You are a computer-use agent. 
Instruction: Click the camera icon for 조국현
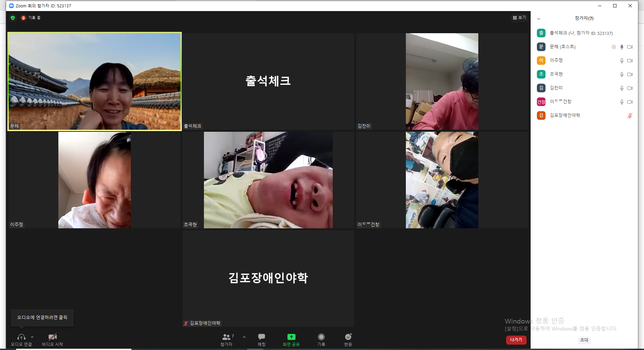coord(630,74)
